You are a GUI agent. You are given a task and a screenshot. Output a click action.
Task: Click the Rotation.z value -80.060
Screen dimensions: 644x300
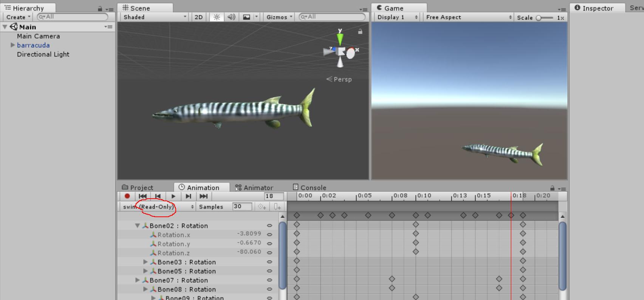tap(249, 252)
